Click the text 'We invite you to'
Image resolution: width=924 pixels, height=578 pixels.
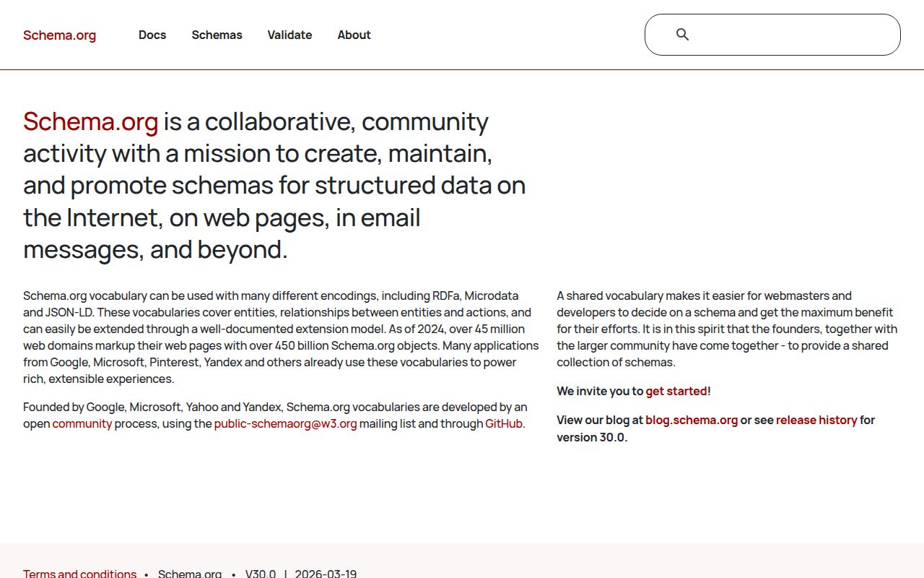point(600,391)
